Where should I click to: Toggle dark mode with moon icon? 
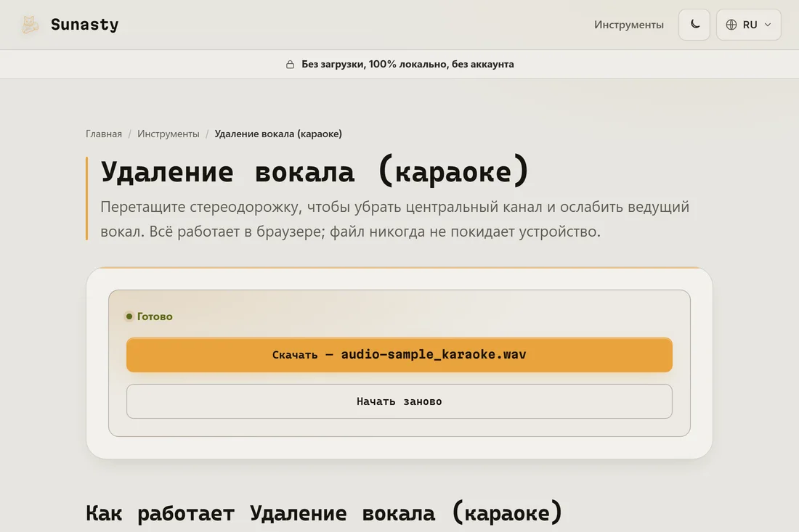[694, 25]
